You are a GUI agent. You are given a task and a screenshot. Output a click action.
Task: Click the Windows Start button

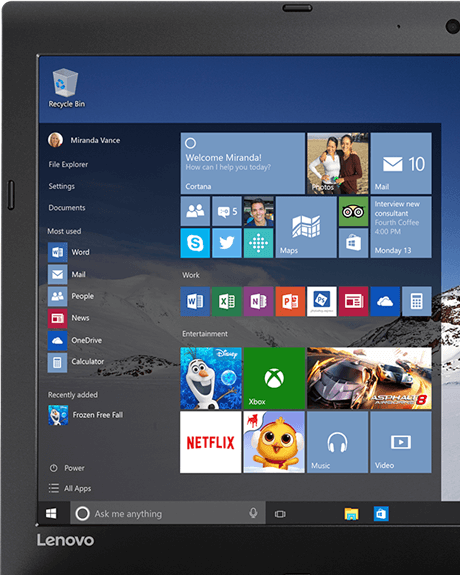pyautogui.click(x=51, y=513)
